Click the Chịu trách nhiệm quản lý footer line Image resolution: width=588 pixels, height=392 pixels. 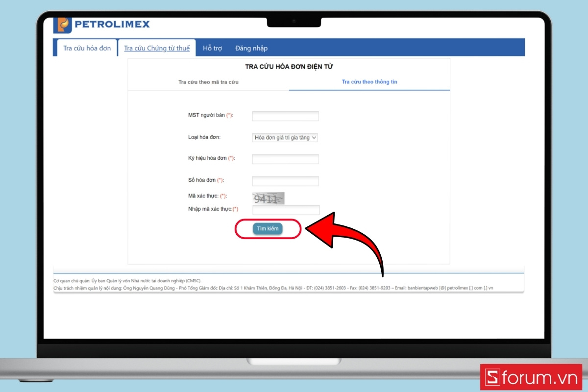[x=273, y=288]
